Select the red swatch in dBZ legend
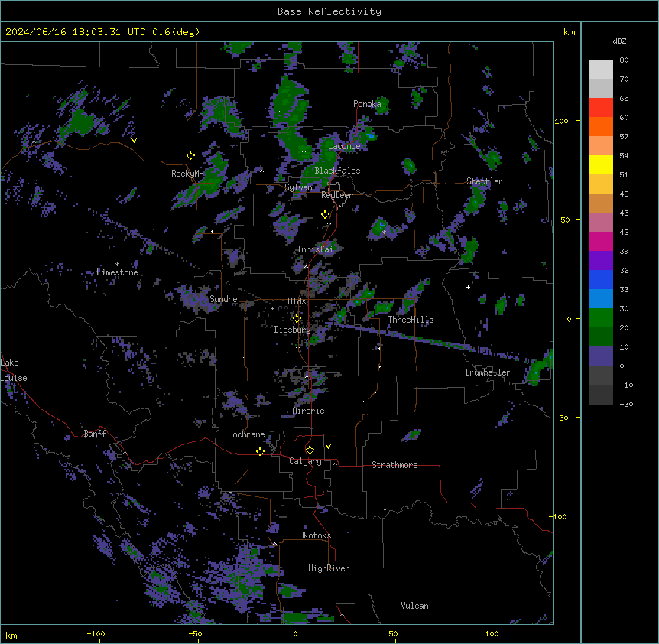 (601, 108)
